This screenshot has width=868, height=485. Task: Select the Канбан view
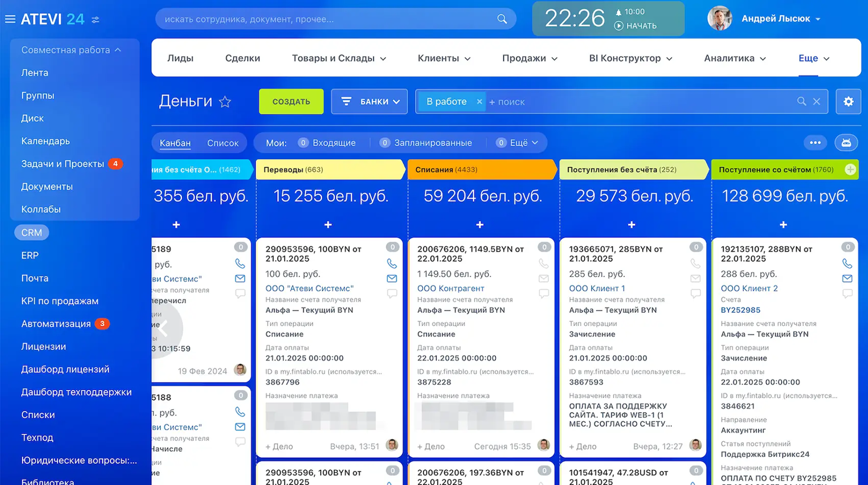(175, 143)
